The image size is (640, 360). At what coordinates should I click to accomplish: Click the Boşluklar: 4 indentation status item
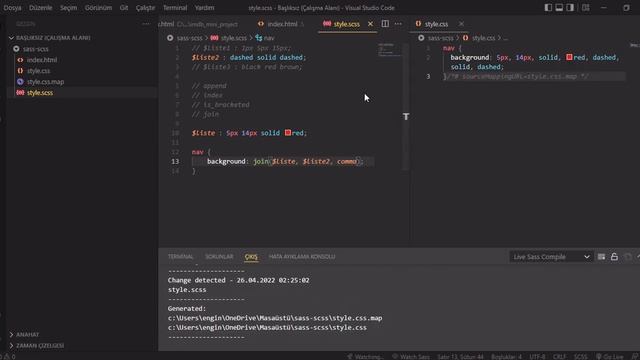point(506,356)
